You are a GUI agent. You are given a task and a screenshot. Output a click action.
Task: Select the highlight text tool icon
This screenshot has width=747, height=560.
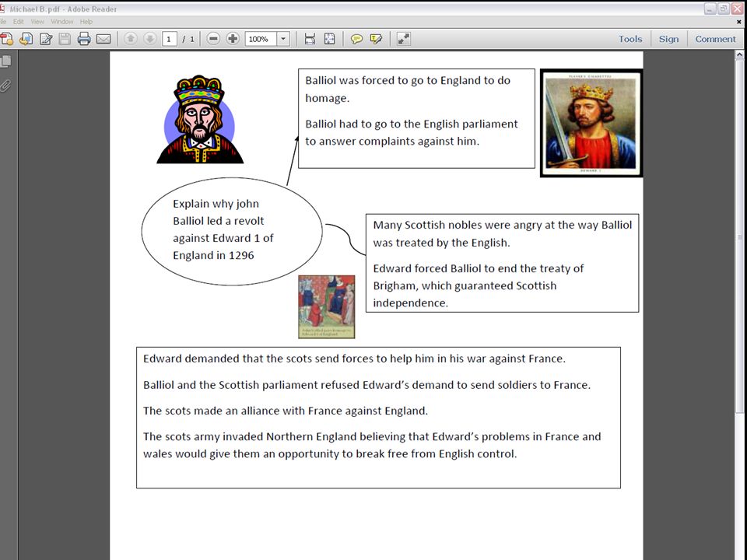point(376,39)
